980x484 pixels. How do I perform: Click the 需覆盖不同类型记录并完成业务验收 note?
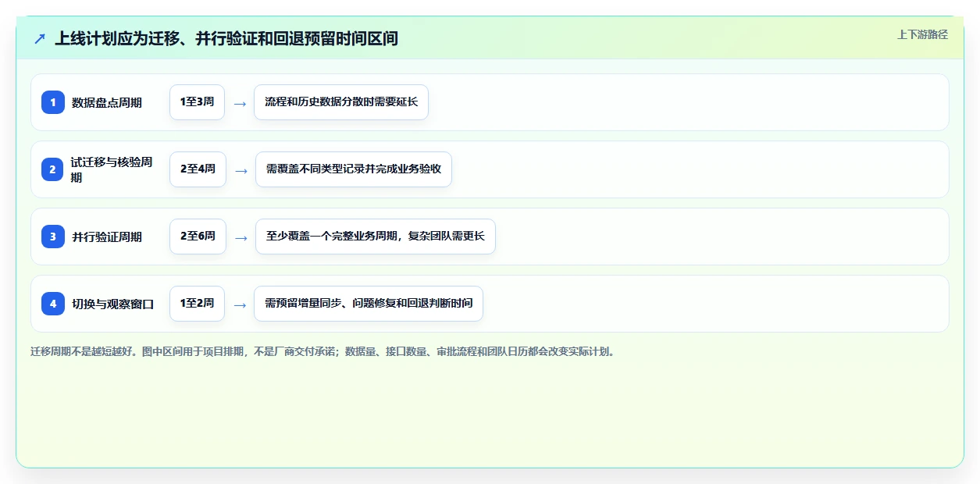pyautogui.click(x=354, y=169)
